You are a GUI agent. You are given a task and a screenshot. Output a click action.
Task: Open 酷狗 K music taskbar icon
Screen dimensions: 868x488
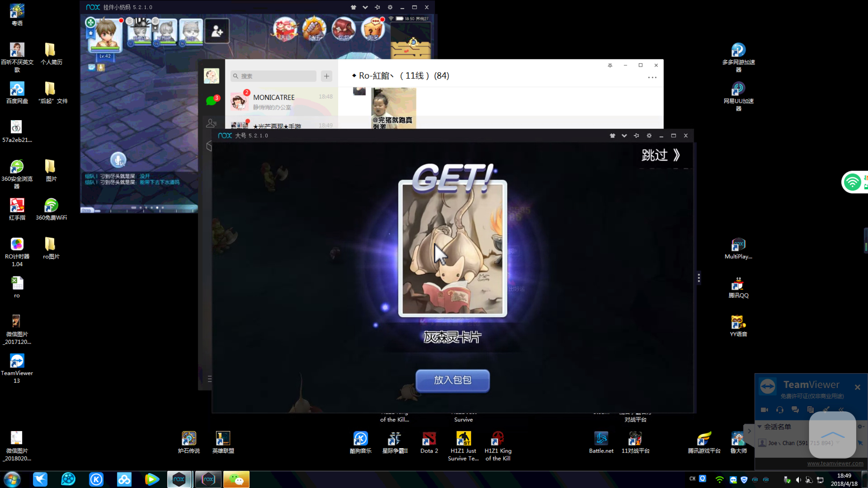pyautogui.click(x=96, y=479)
